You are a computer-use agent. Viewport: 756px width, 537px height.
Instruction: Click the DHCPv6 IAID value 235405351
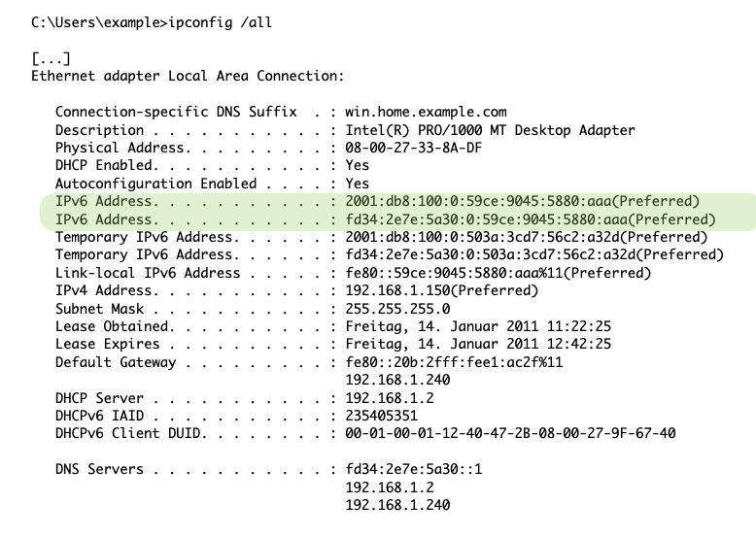click(386, 416)
